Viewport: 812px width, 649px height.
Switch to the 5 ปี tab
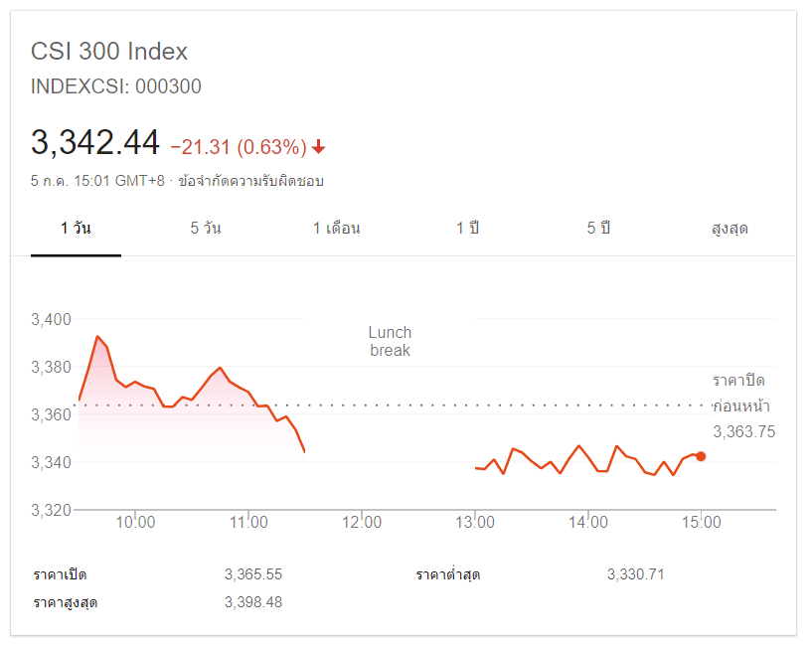(598, 229)
